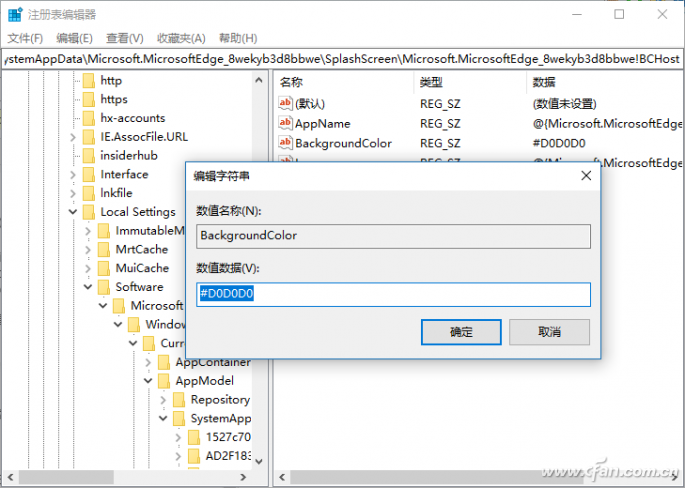
Task: Open the 查看(V) menu
Action: pyautogui.click(x=125, y=38)
